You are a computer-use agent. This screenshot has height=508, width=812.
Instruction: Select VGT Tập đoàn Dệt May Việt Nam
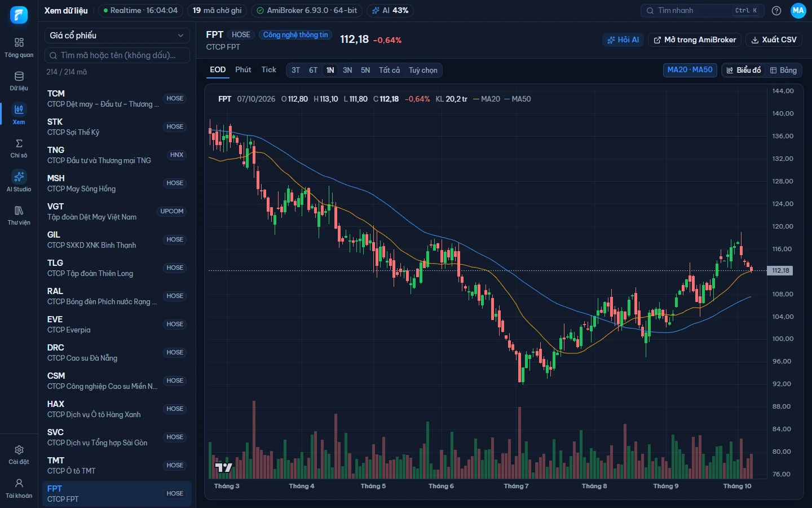[117, 212]
